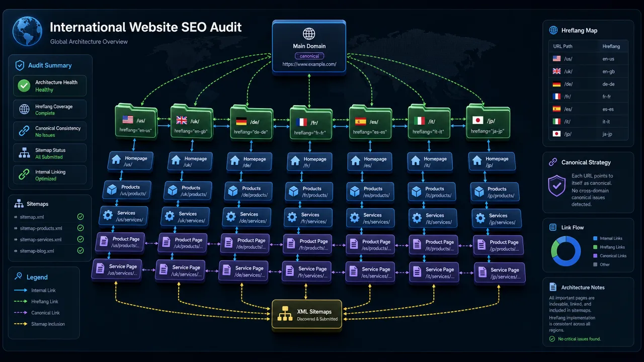Image resolution: width=644 pixels, height=362 pixels.
Task: Click the Link Flow panel icon
Action: click(552, 227)
